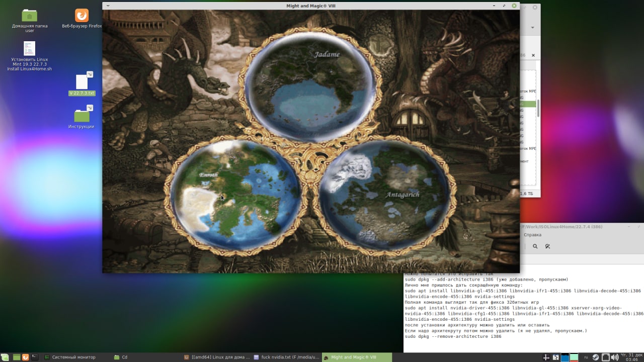Screen dimensions: 644x362
Task: Switch to the fuck nvidia.txt taskbar window
Action: 287,357
